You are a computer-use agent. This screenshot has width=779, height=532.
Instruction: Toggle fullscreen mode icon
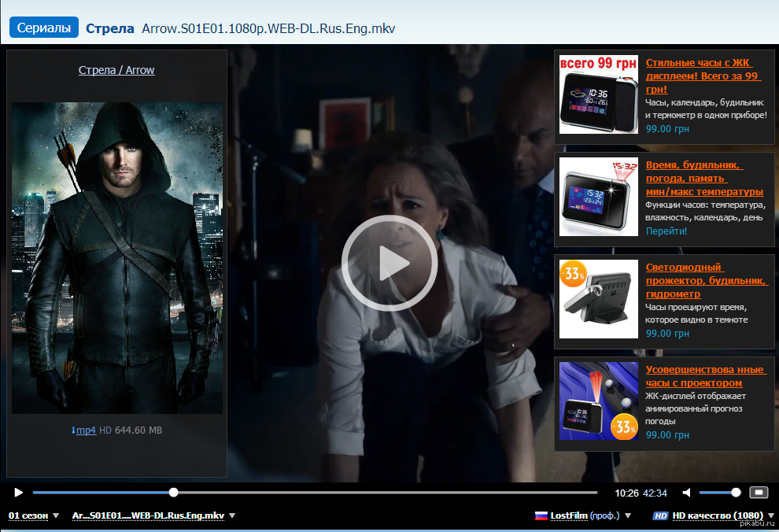point(758,493)
